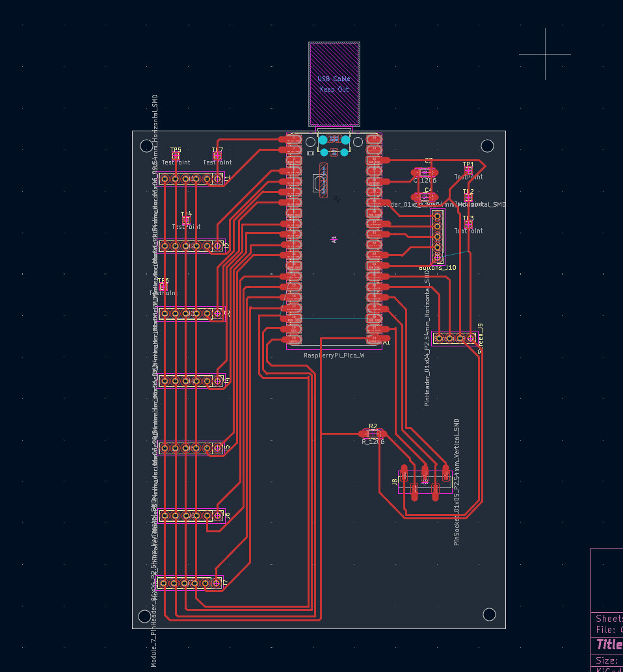Click the Title field in title block

click(x=609, y=645)
